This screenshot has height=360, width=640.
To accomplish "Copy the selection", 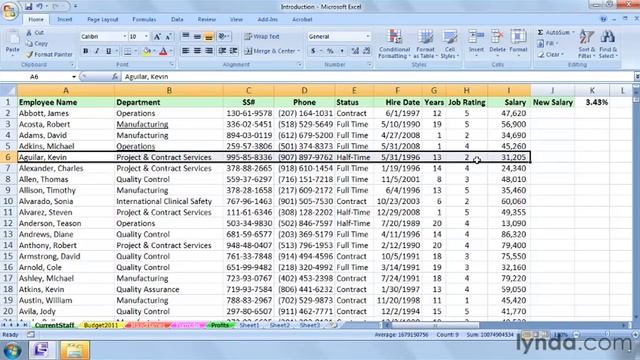I will click(37, 43).
